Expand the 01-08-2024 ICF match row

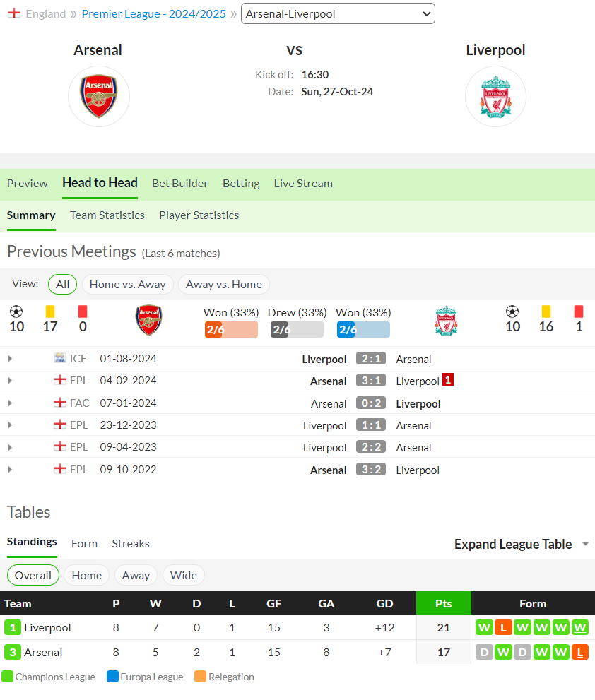[x=11, y=359]
